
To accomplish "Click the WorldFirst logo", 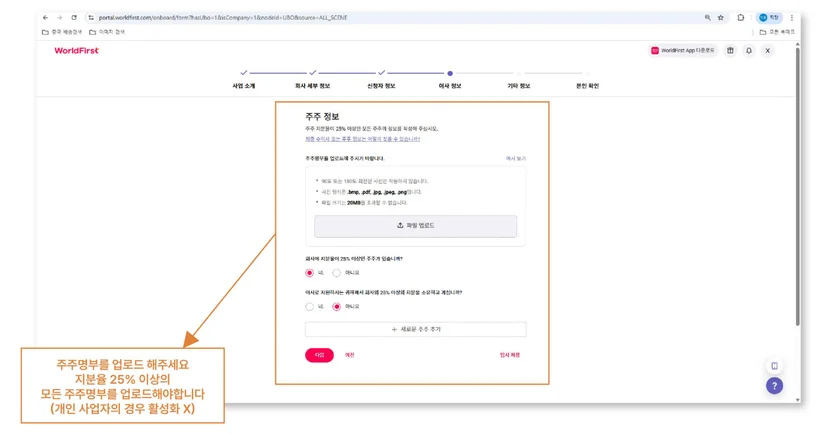I will [77, 51].
